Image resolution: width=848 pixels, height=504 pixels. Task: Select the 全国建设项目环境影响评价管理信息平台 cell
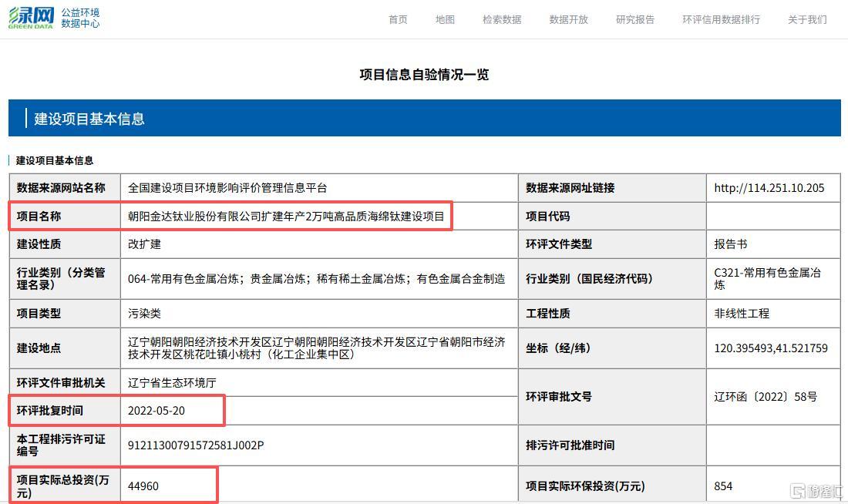[x=319, y=187]
